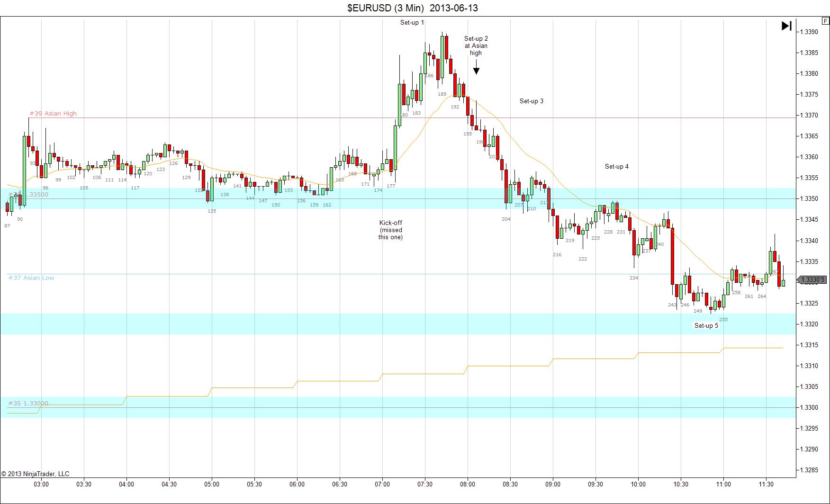Click the bar number 204 label
Screen dimensions: 830x504
click(506, 219)
